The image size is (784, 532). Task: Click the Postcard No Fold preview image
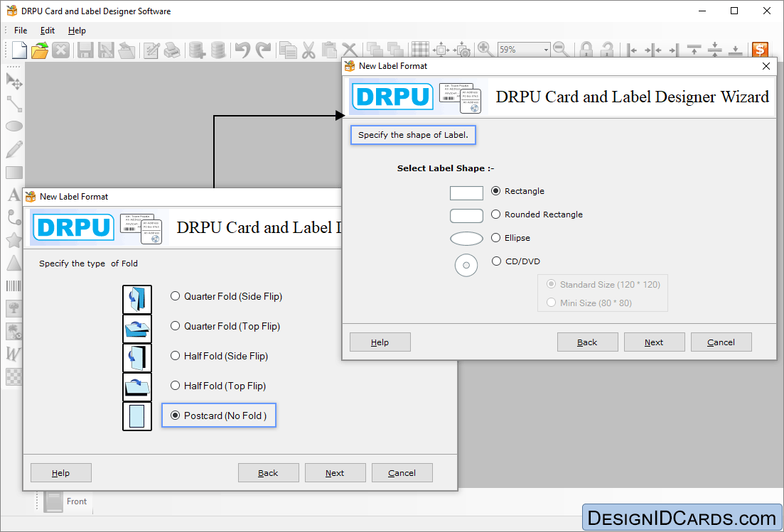pyautogui.click(x=137, y=416)
